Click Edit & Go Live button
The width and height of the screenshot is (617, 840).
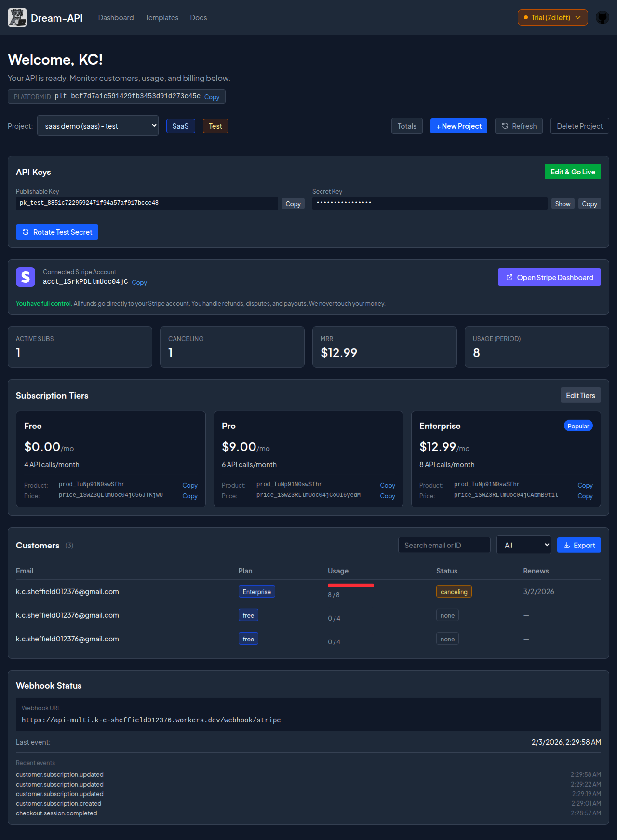[x=573, y=172]
